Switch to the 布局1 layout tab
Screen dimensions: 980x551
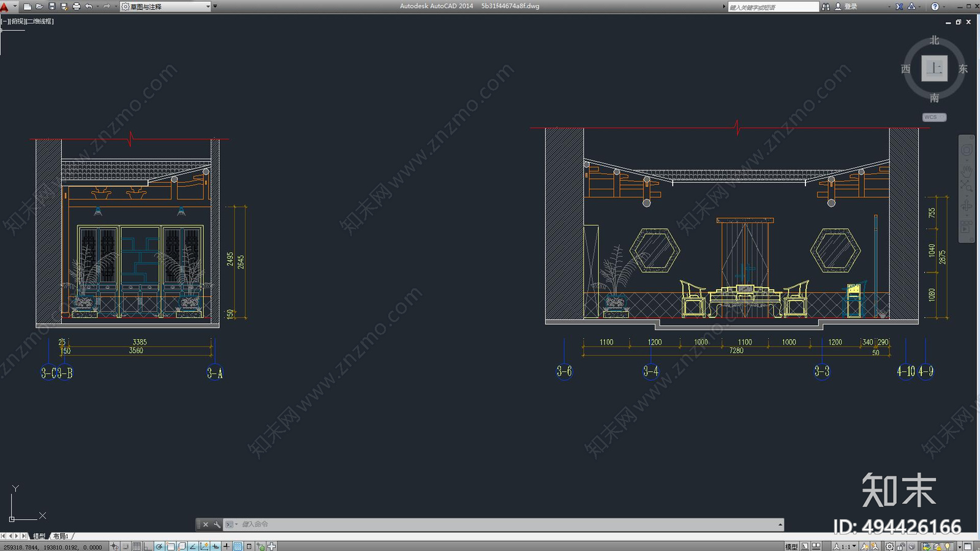click(61, 536)
